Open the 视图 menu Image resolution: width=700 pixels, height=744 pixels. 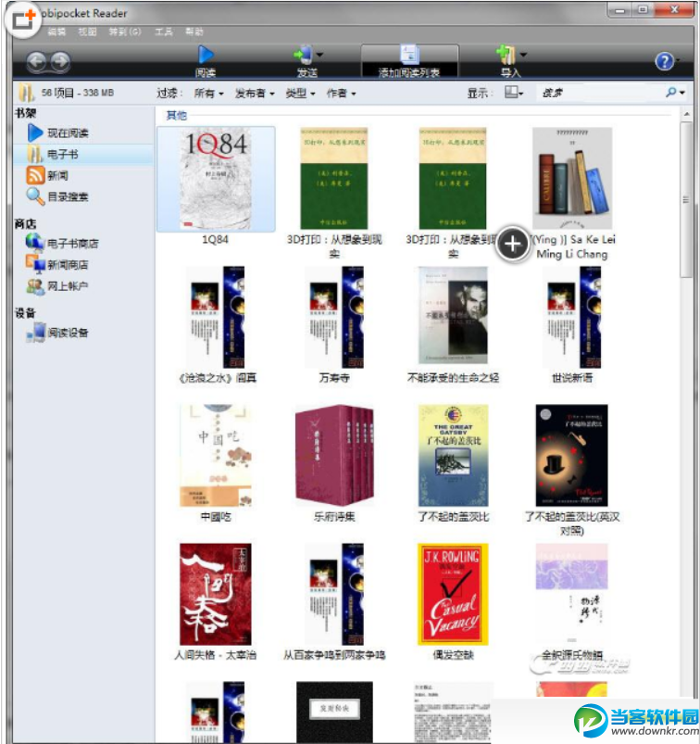click(x=87, y=32)
